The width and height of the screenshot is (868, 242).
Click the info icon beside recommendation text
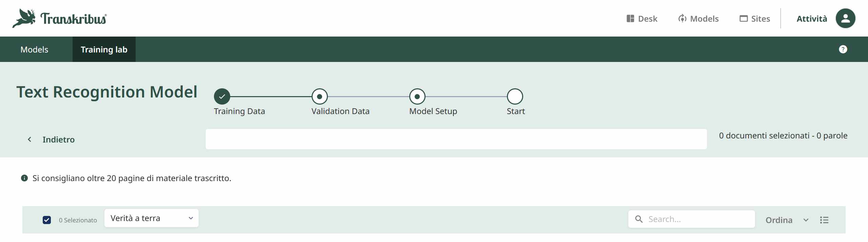(24, 178)
